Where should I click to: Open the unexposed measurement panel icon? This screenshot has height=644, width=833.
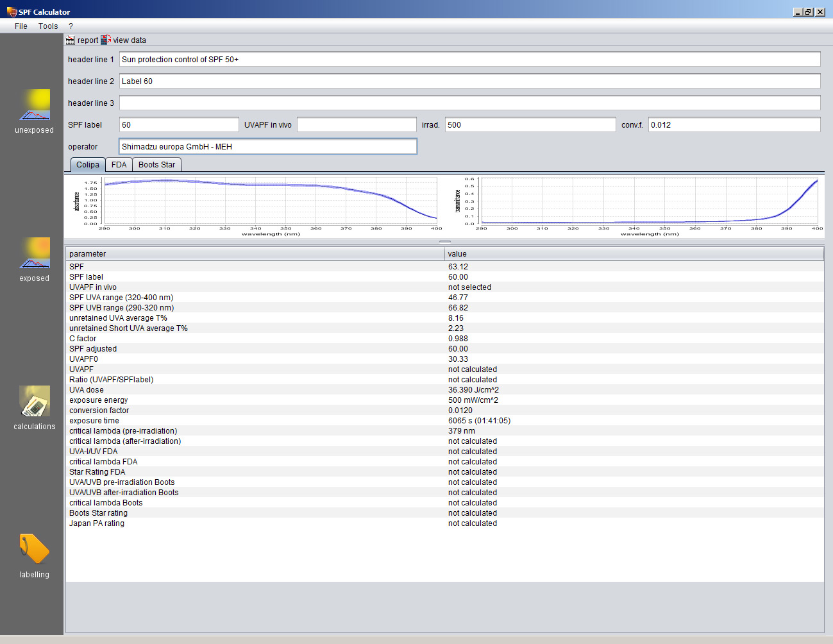click(x=35, y=105)
